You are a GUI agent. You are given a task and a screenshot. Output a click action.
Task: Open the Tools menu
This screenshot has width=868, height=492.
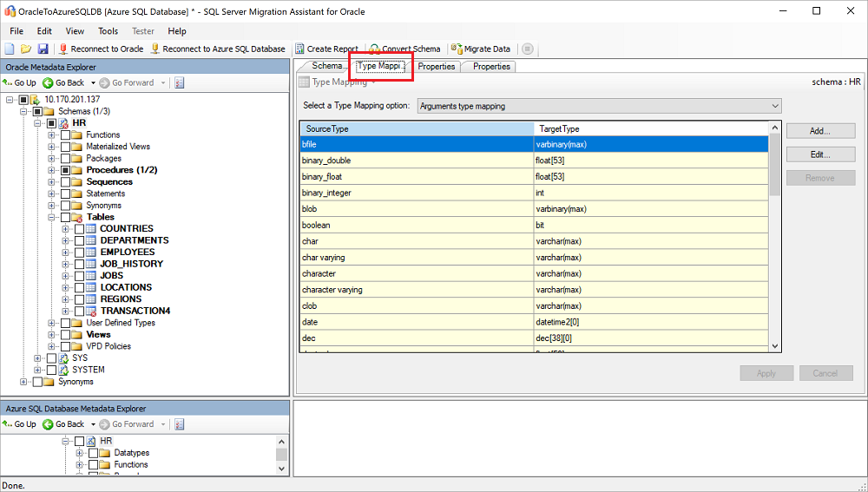point(108,31)
